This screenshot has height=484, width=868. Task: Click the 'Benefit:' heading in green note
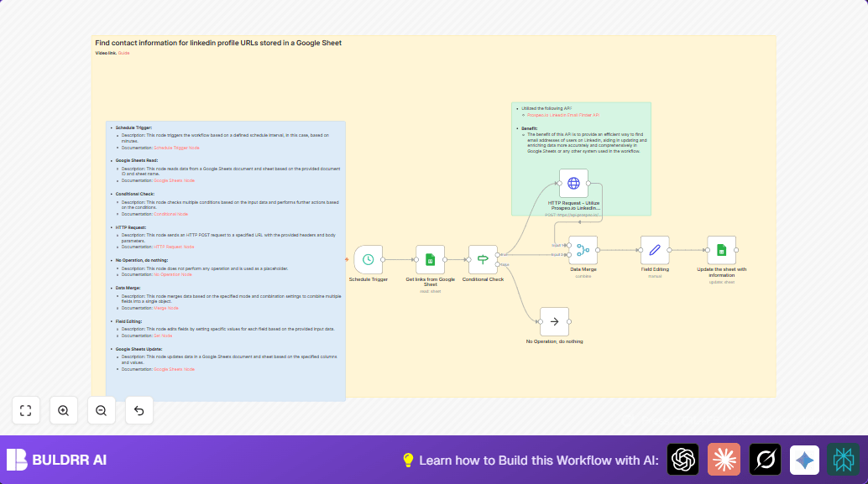[529, 128]
